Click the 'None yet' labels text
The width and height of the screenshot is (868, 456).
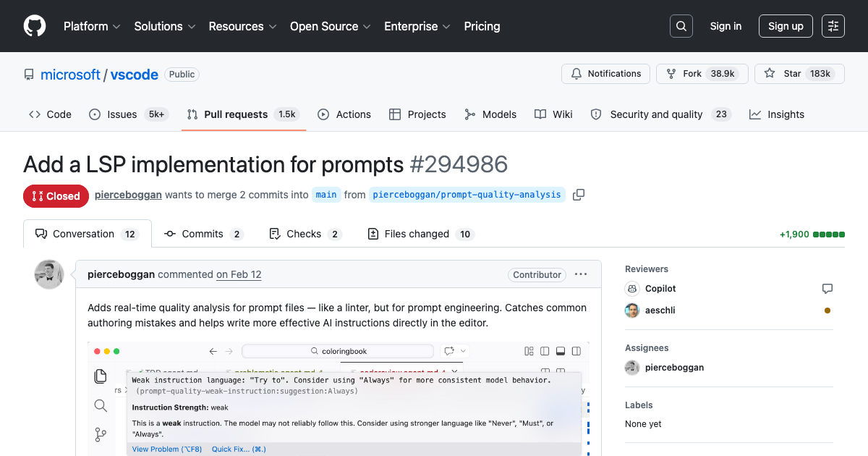tap(643, 424)
